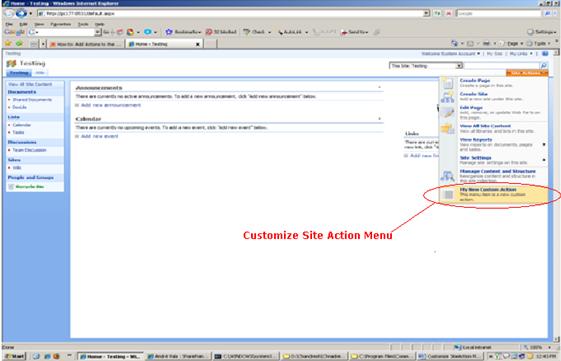Open Team Discussion in left nav

click(x=29, y=150)
